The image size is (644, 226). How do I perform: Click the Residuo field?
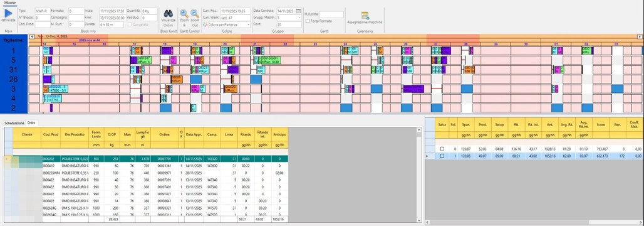click(150, 18)
